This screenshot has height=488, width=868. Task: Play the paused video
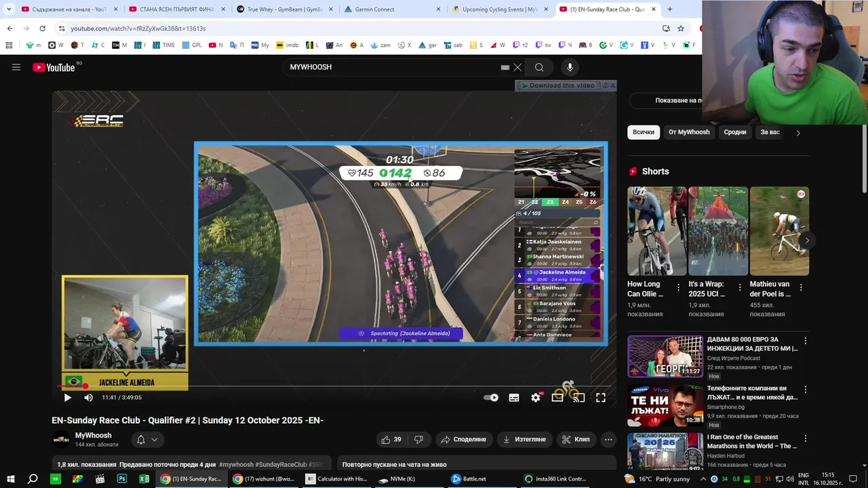pos(67,398)
